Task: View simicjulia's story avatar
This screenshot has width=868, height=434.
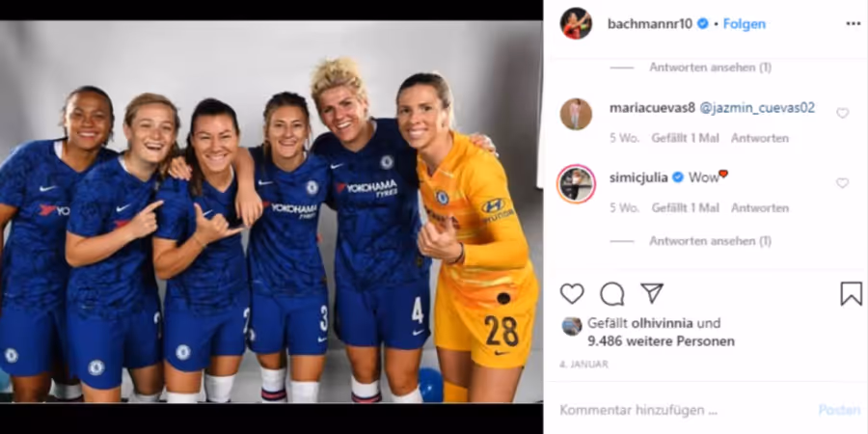Action: coord(576,184)
